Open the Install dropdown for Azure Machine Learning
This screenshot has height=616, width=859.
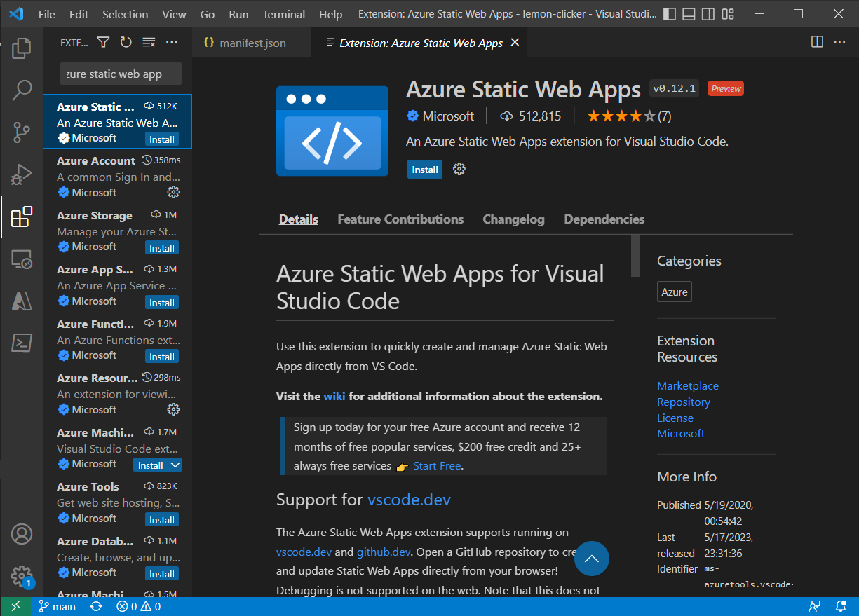point(175,465)
